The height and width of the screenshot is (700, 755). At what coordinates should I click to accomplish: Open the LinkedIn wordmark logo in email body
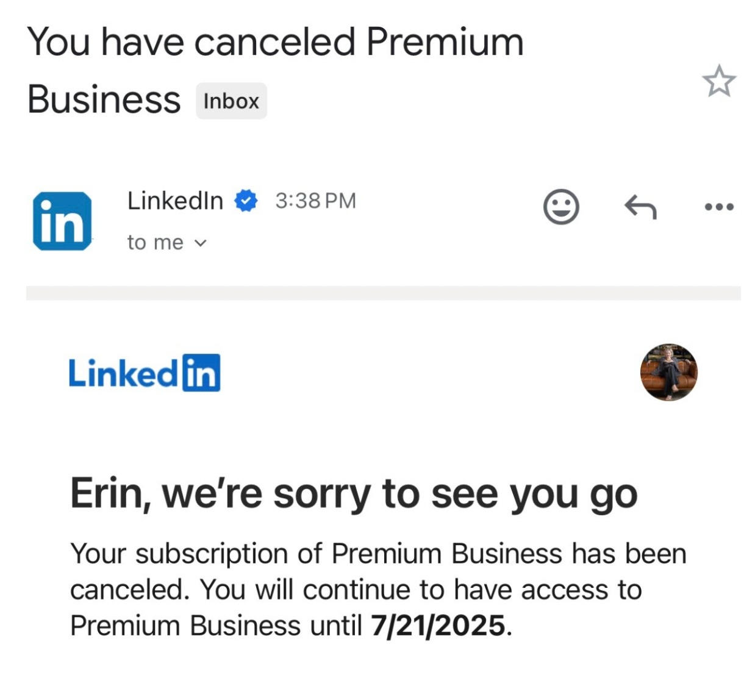point(145,373)
